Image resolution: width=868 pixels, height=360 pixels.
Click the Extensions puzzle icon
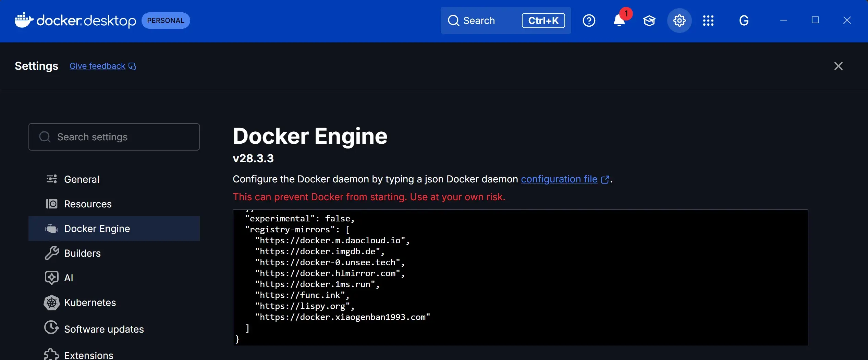click(x=51, y=355)
